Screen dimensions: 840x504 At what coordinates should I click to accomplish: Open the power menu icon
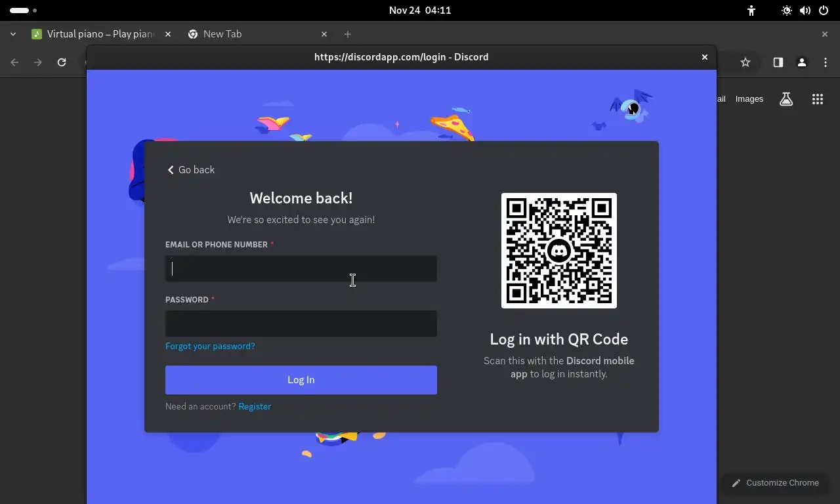tap(824, 10)
